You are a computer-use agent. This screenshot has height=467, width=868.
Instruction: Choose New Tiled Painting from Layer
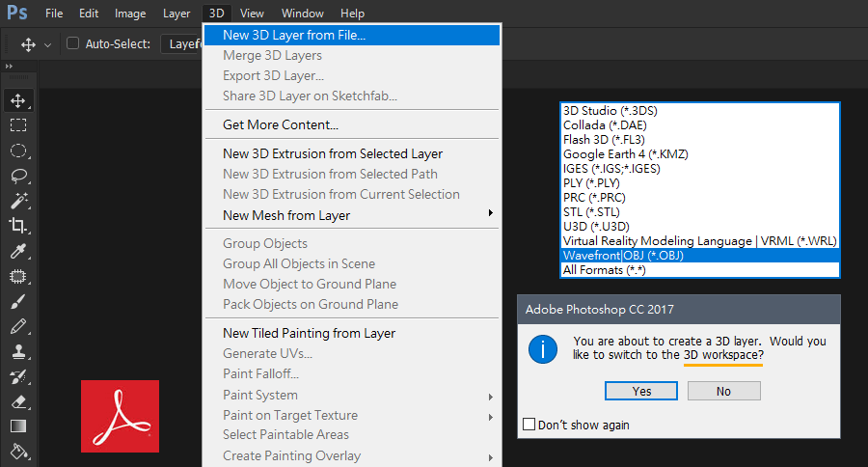[352, 333]
